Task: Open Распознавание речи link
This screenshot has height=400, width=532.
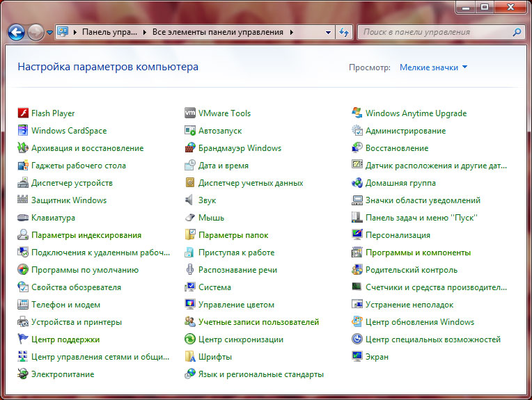Action: 238,270
